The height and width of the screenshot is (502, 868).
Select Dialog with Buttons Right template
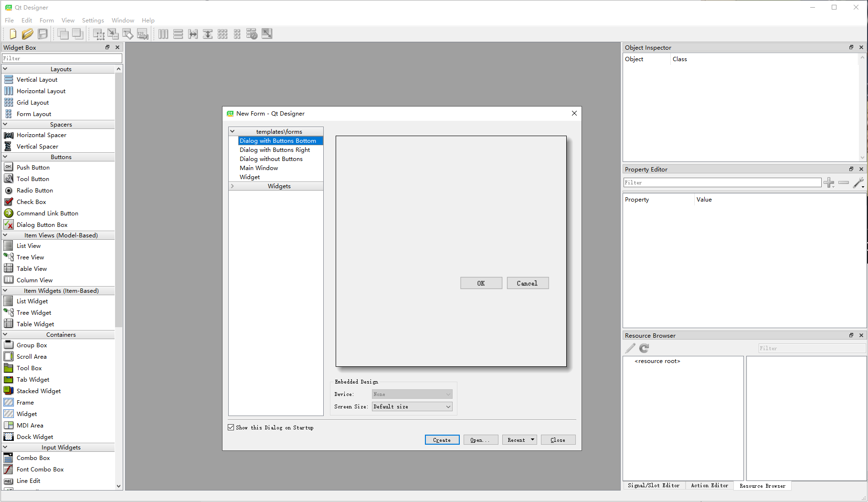[275, 150]
